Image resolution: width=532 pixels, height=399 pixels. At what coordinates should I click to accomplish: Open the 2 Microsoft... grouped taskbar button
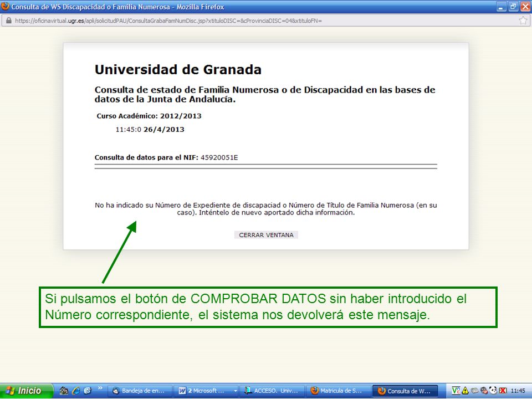(x=206, y=391)
